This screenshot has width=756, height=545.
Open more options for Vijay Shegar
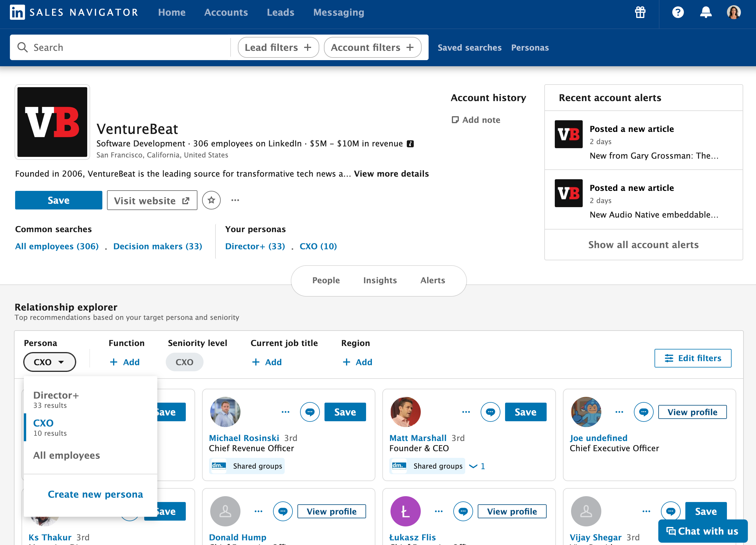[646, 511]
